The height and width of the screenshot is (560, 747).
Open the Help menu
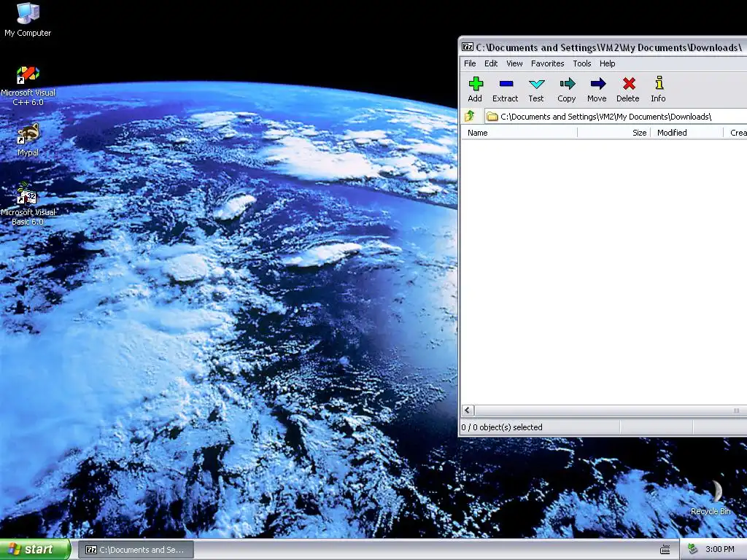(608, 63)
